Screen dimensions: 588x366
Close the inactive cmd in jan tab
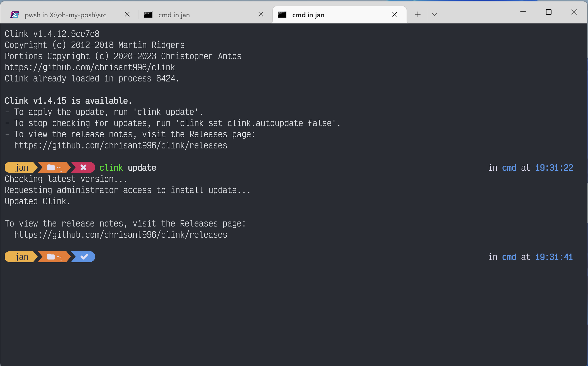click(x=261, y=14)
